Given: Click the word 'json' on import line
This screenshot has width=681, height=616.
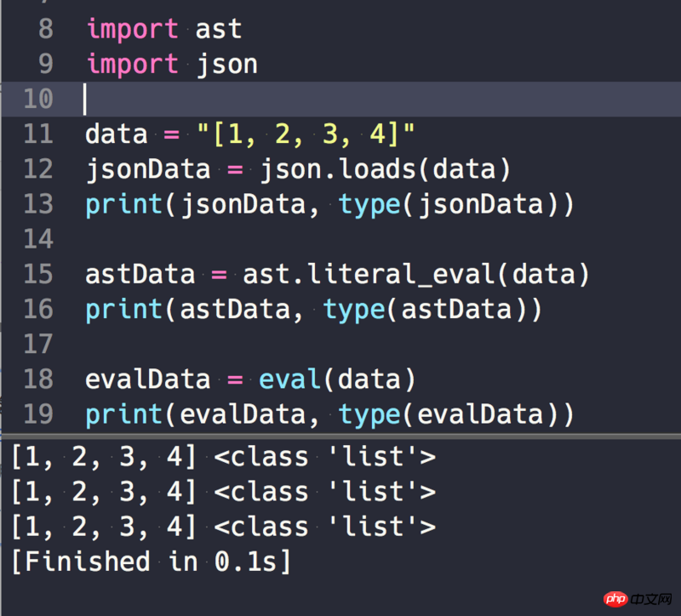Looking at the screenshot, I should click(x=226, y=64).
